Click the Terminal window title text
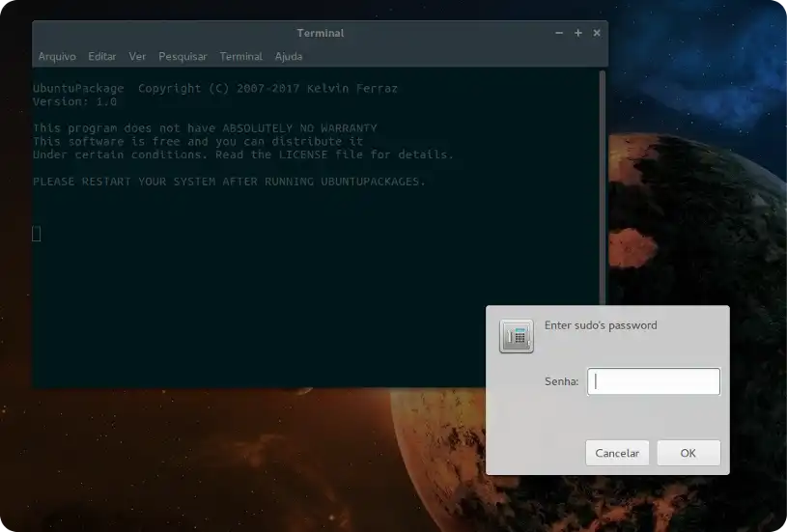This screenshot has height=532, width=787. pyautogui.click(x=321, y=33)
